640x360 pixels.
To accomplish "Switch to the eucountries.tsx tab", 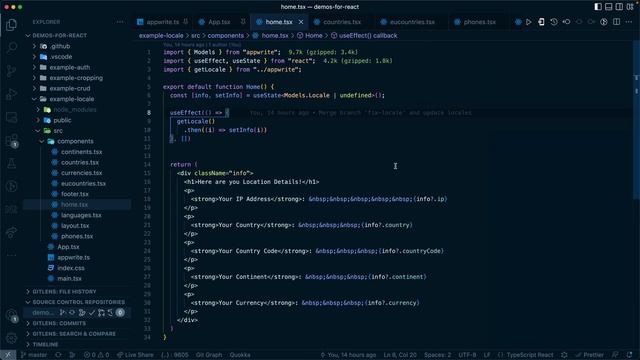I will pyautogui.click(x=412, y=22).
